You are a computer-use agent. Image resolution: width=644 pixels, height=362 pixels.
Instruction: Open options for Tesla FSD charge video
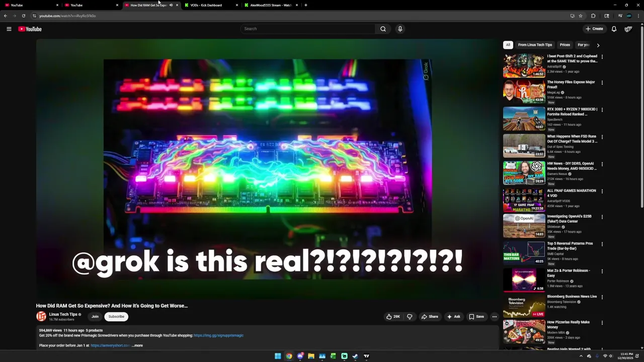(602, 137)
